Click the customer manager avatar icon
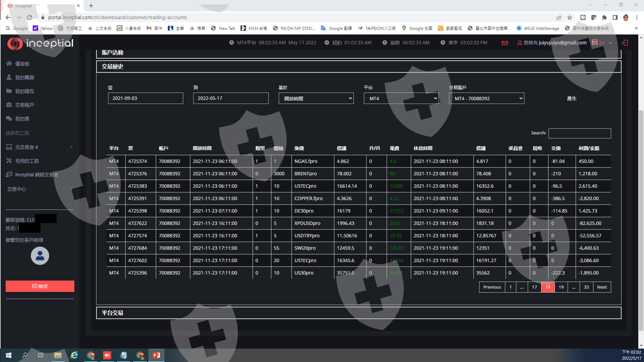 click(40, 256)
